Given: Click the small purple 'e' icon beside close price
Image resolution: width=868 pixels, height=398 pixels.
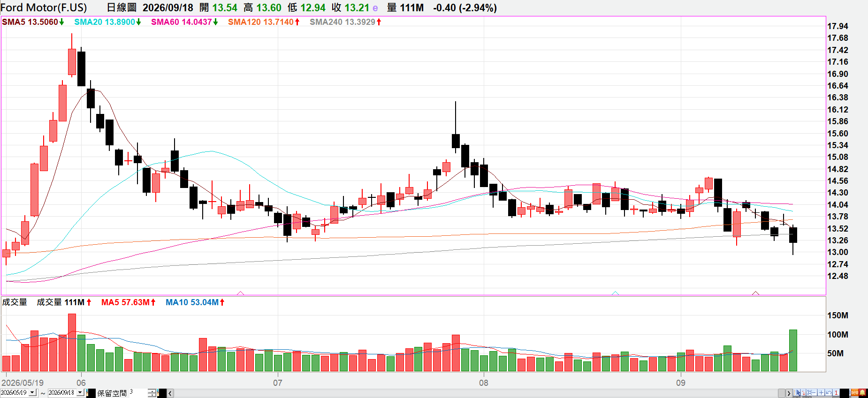Looking at the screenshot, I should [x=375, y=8].
